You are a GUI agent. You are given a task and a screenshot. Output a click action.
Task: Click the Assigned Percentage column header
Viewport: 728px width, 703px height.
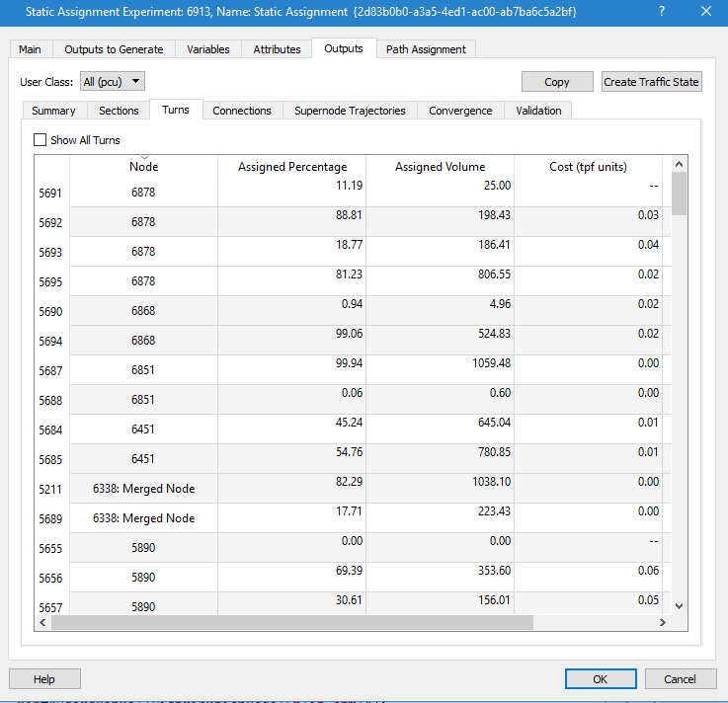292,166
